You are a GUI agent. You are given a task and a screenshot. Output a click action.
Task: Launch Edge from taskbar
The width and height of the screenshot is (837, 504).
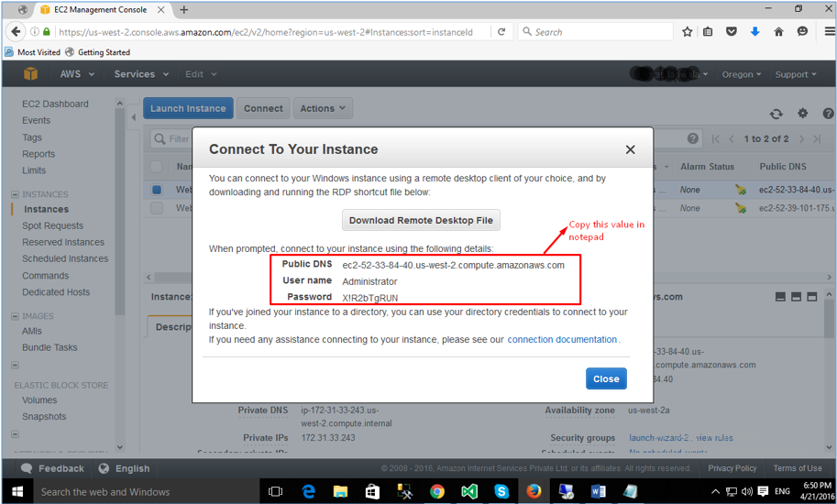pyautogui.click(x=308, y=491)
